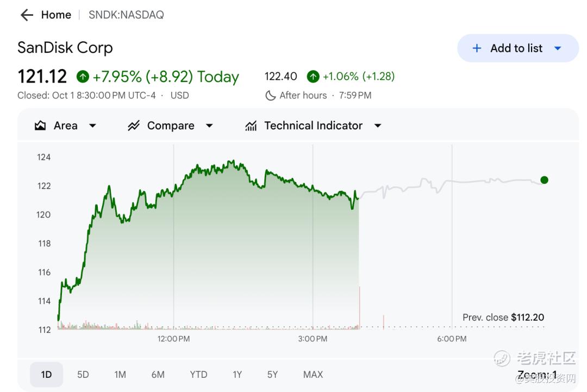The width and height of the screenshot is (587, 392).
Task: Switch to the 1M range tab
Action: [120, 375]
